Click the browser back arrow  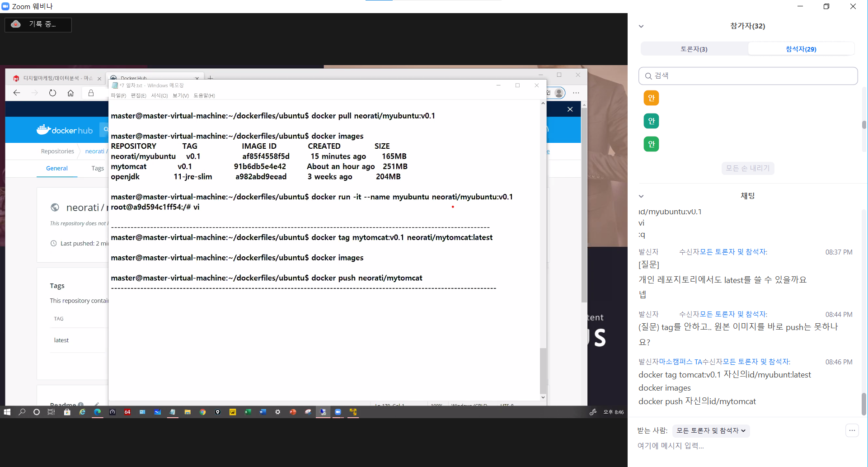pyautogui.click(x=17, y=93)
